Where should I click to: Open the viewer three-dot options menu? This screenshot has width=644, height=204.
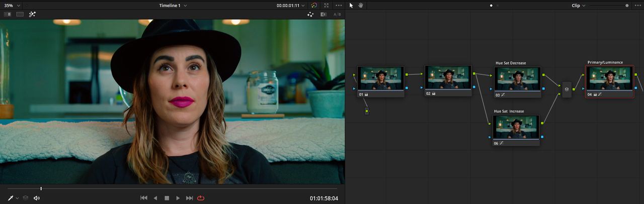click(339, 5)
